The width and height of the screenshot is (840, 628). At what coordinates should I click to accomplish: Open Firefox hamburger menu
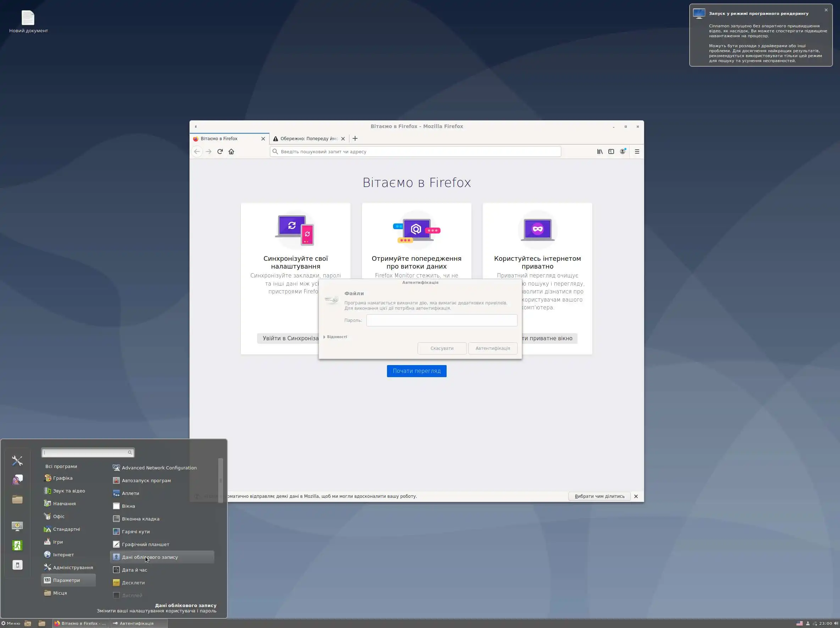pyautogui.click(x=637, y=152)
